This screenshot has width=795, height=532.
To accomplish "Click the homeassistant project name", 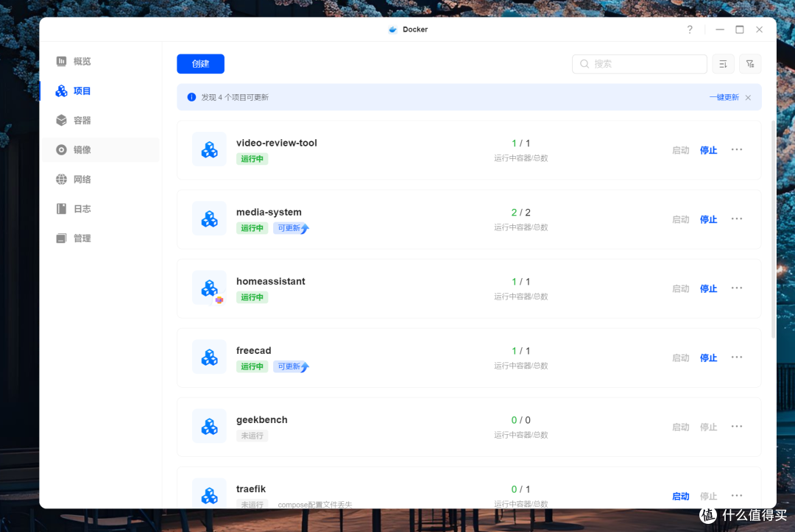I will [271, 281].
